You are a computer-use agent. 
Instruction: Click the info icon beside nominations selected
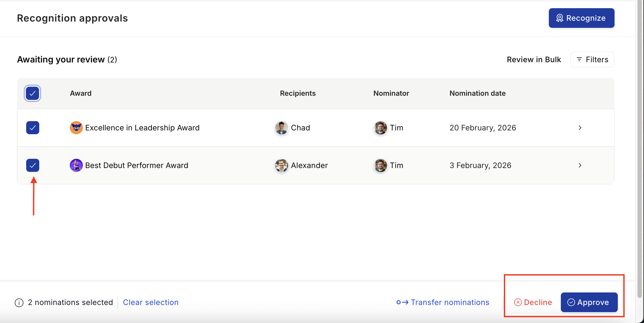[19, 303]
